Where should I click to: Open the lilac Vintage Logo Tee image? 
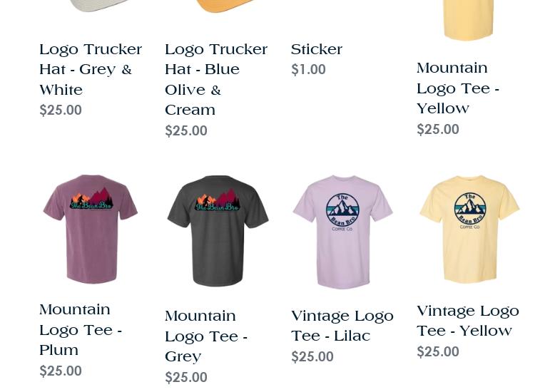343,232
